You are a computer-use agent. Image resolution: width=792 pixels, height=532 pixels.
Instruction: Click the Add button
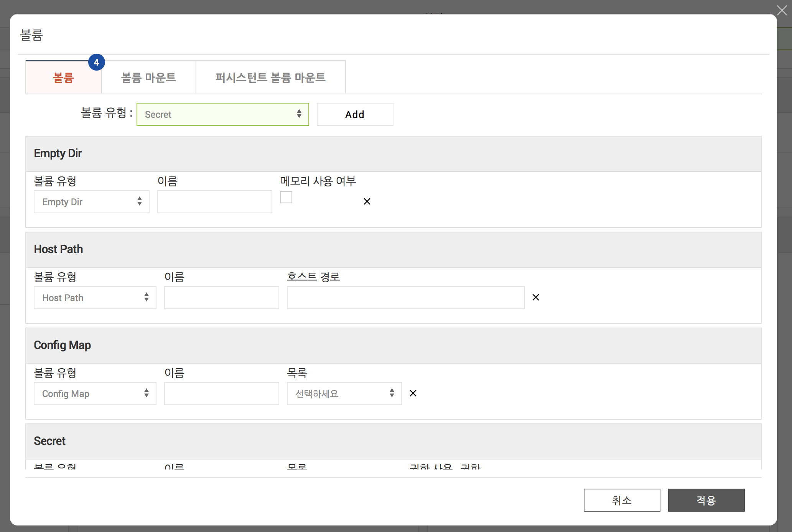click(x=355, y=114)
